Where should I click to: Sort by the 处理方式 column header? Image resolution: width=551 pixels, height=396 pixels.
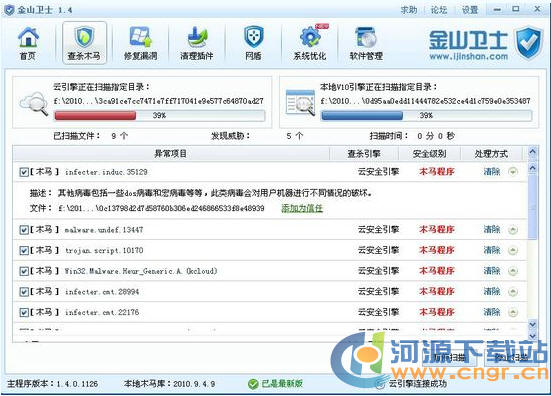tap(491, 154)
